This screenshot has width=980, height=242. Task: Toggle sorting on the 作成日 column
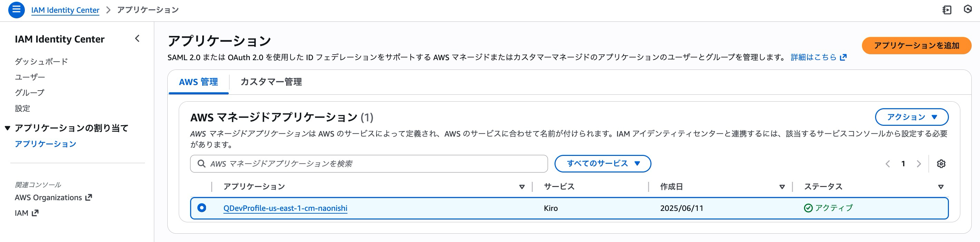pyautogui.click(x=782, y=187)
